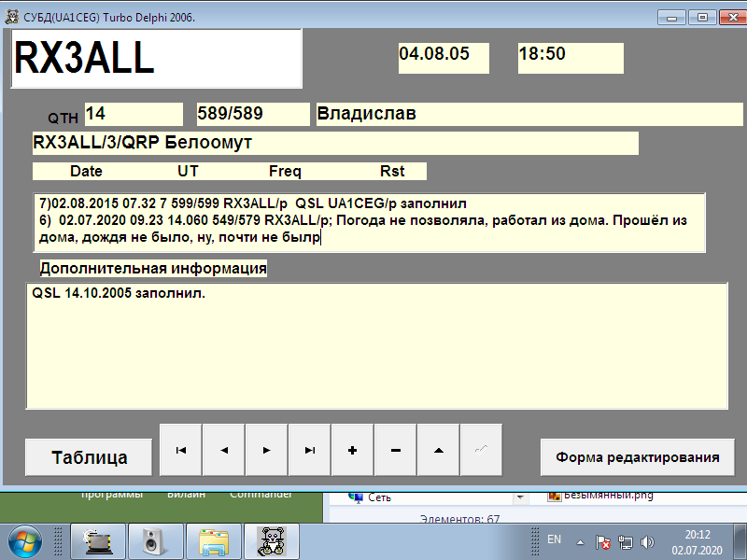The width and height of the screenshot is (747, 560).
Task: Go to next record arrow button
Action: pyautogui.click(x=266, y=450)
